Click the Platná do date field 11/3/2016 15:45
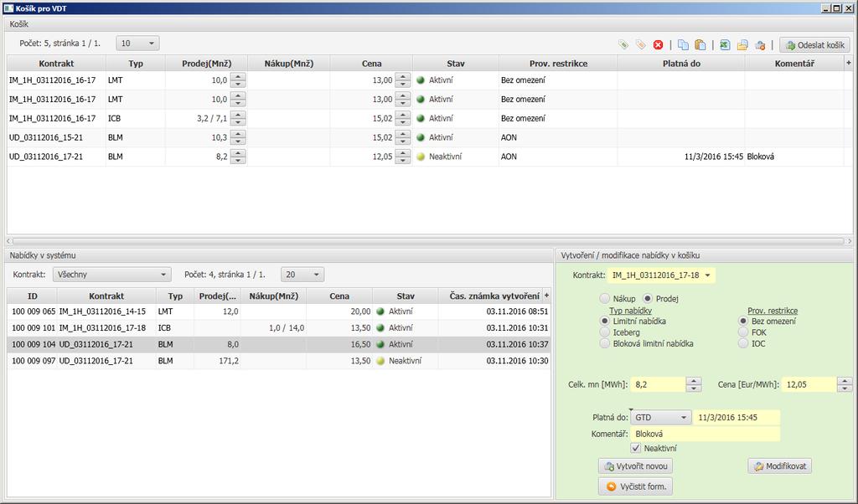 737,417
